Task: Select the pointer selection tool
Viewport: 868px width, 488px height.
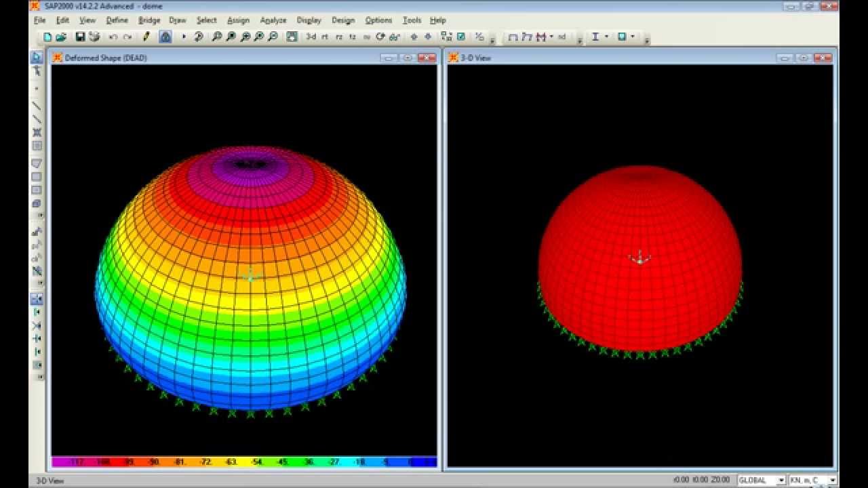Action: tap(37, 58)
